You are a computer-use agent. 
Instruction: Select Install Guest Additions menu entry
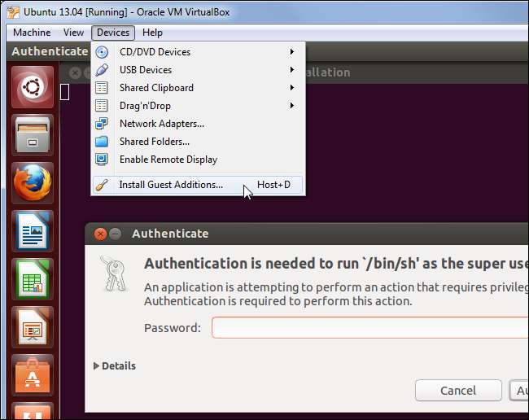[171, 185]
